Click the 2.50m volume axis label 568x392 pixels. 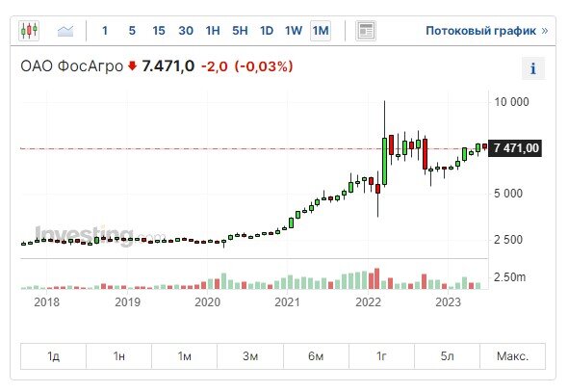[x=509, y=277]
